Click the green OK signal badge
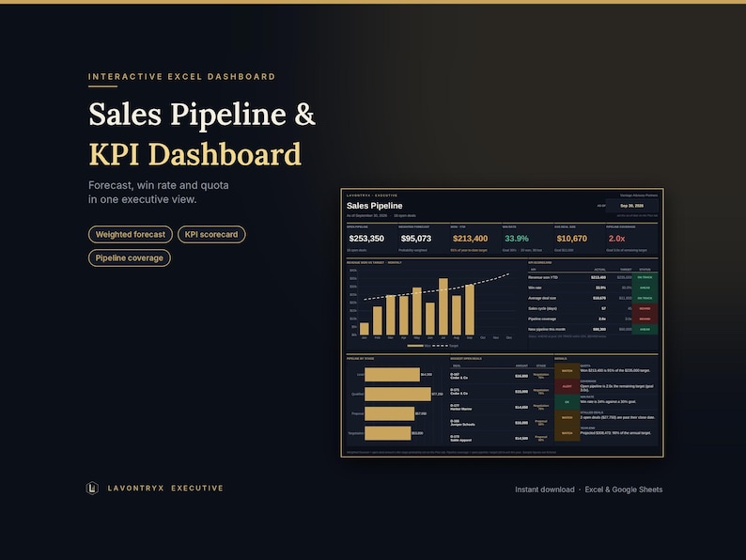Viewport: 746px width, 560px height. (x=567, y=402)
